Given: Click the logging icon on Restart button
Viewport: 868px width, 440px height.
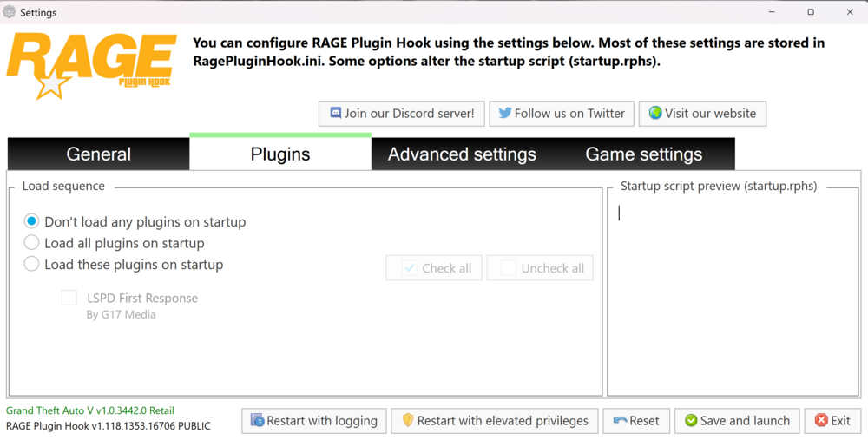Looking at the screenshot, I should (258, 421).
